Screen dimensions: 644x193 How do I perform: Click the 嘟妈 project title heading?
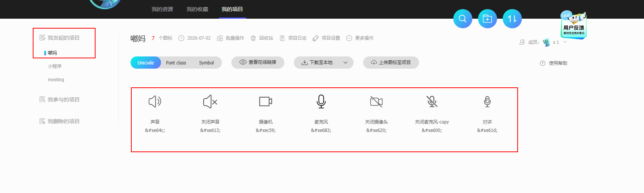point(138,39)
